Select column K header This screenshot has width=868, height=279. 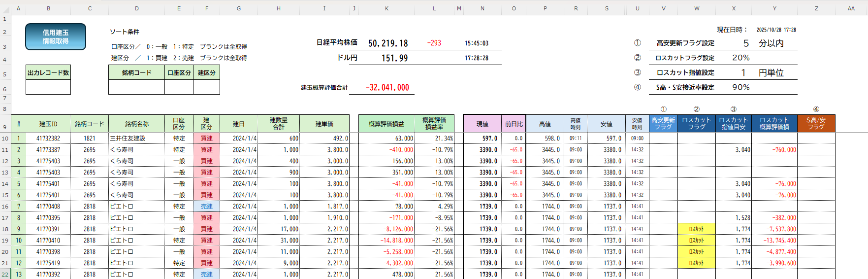click(x=386, y=8)
